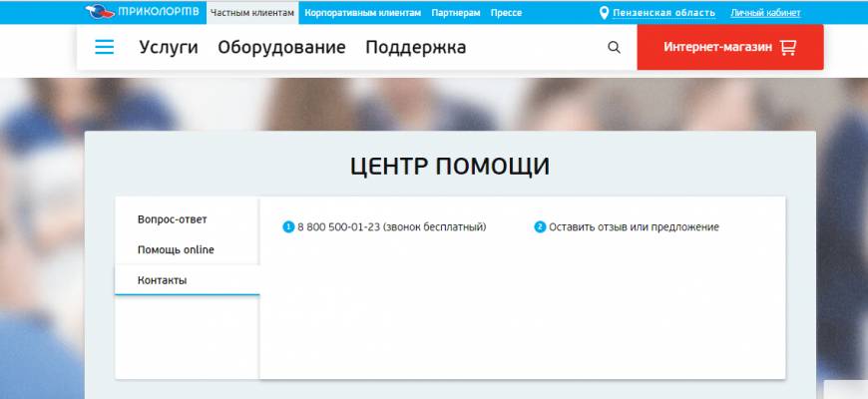The width and height of the screenshot is (868, 399).
Task: Click the Tricolor TV logo
Action: coord(143,12)
